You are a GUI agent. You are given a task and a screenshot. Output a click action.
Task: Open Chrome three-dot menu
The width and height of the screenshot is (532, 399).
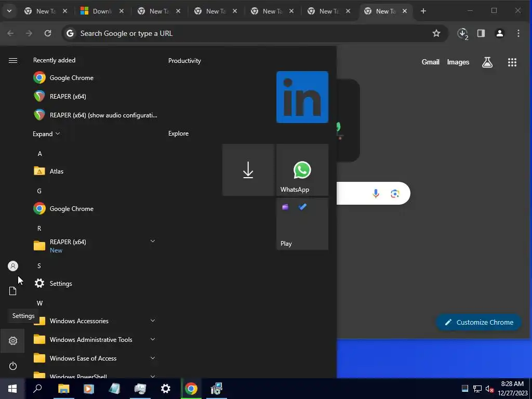tap(518, 33)
